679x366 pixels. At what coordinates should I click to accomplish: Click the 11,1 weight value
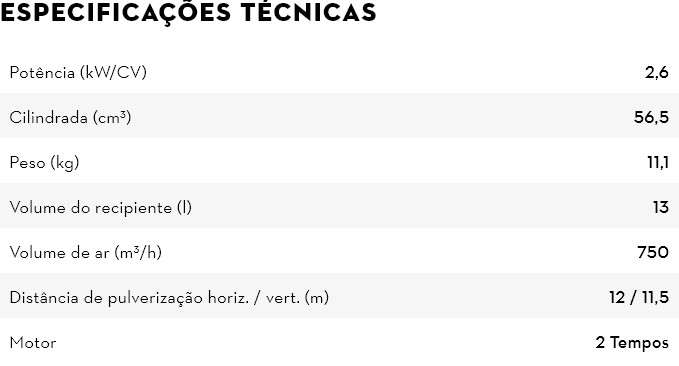tap(658, 162)
